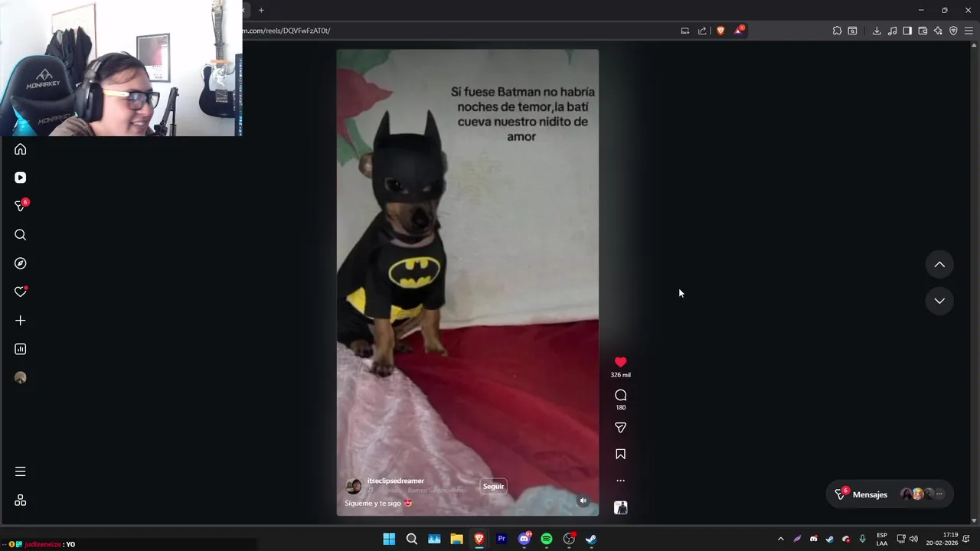Open a new browser tab
The height and width of the screenshot is (551, 980).
tap(261, 10)
